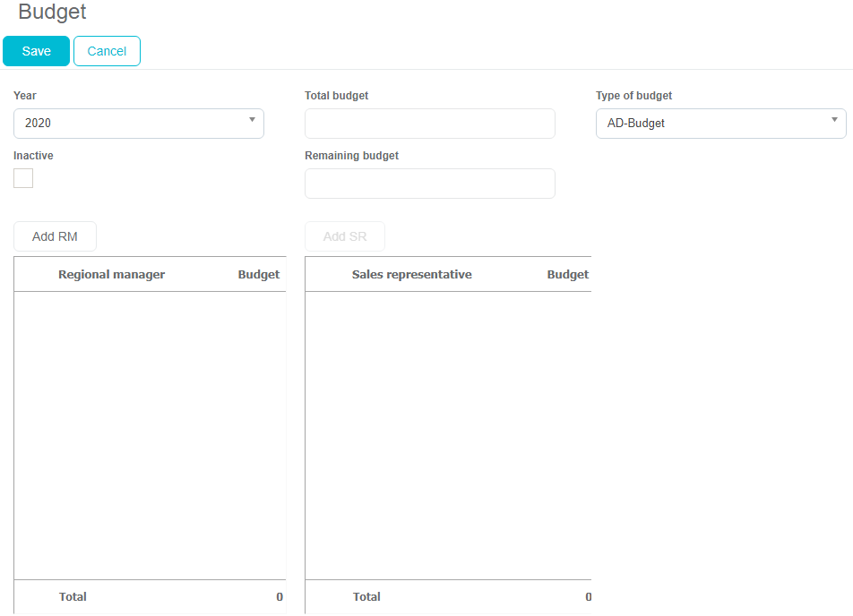Click the Save button
This screenshot has width=853, height=616.
click(x=36, y=51)
